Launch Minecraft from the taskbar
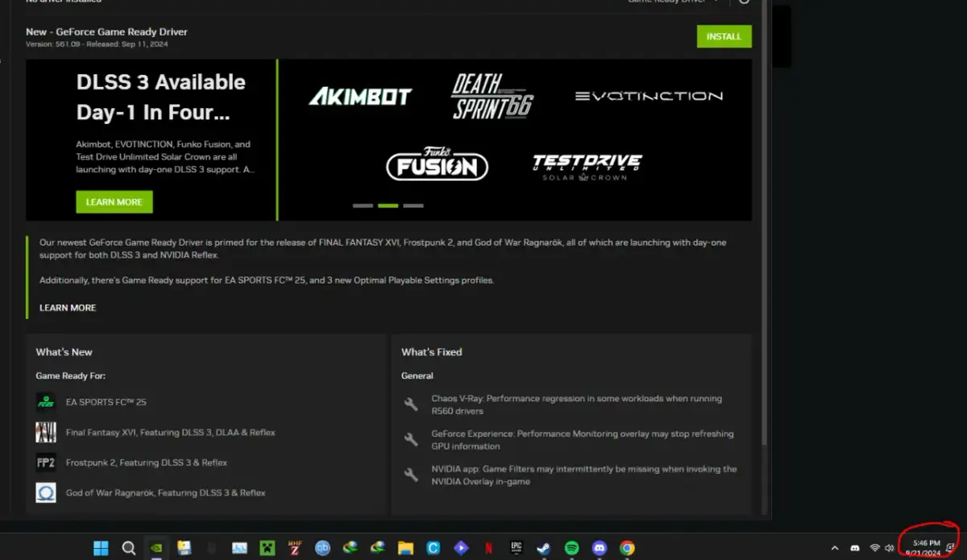The height and width of the screenshot is (560, 967). (266, 547)
